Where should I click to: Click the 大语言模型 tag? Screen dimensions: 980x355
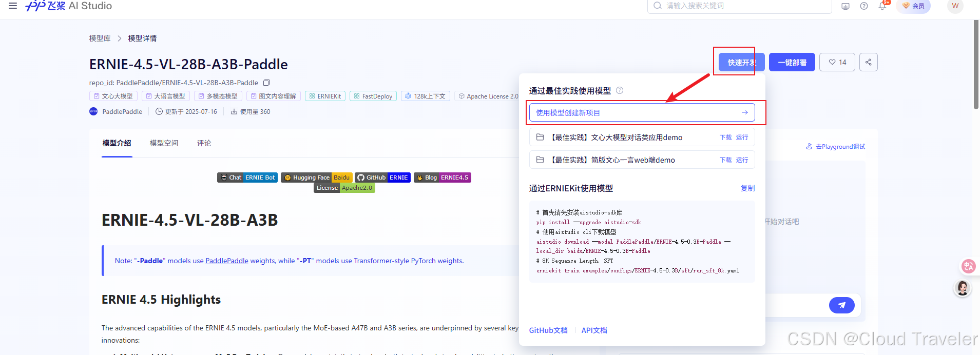pyautogui.click(x=166, y=96)
